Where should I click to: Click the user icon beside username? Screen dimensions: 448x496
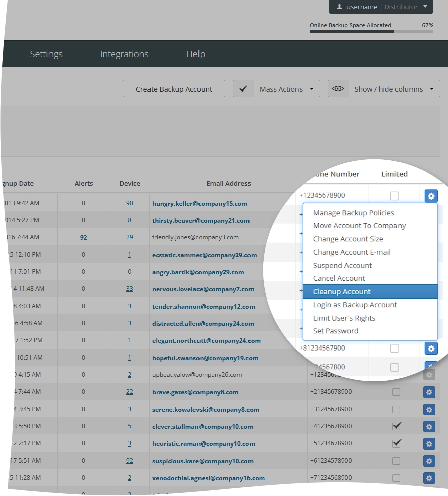click(x=339, y=7)
